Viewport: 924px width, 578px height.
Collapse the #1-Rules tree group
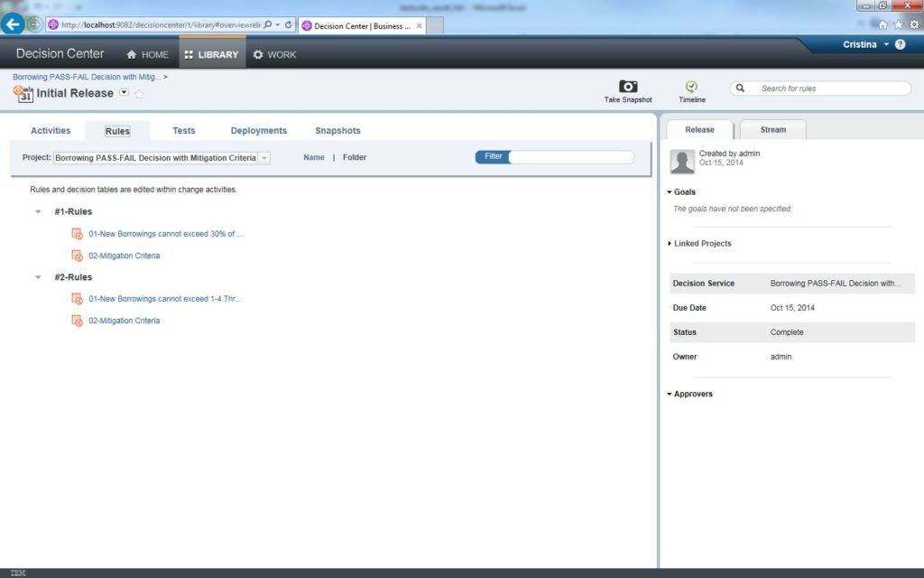pyautogui.click(x=38, y=212)
